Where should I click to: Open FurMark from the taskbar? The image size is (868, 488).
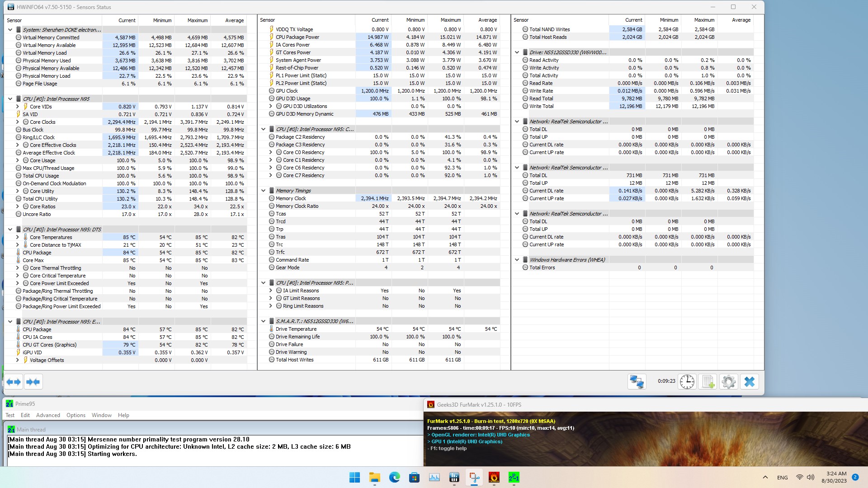494,478
